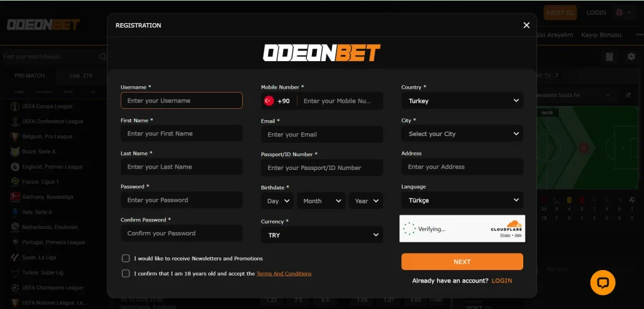Click the Address input field
Screen dimensions: 644x309
click(x=462, y=167)
